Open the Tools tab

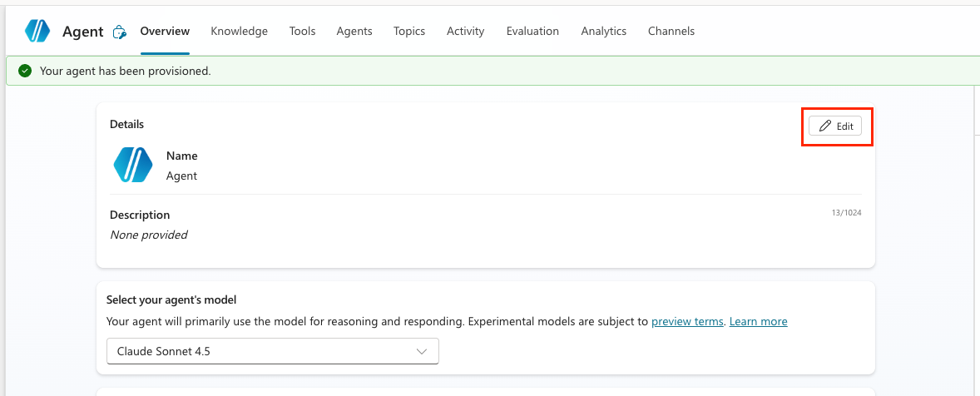point(303,31)
